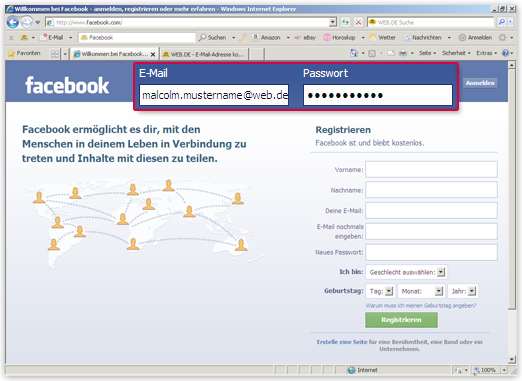Go forward with the Forward arrow button
Image resolution: width=522 pixels, height=381 pixels.
click(x=27, y=22)
